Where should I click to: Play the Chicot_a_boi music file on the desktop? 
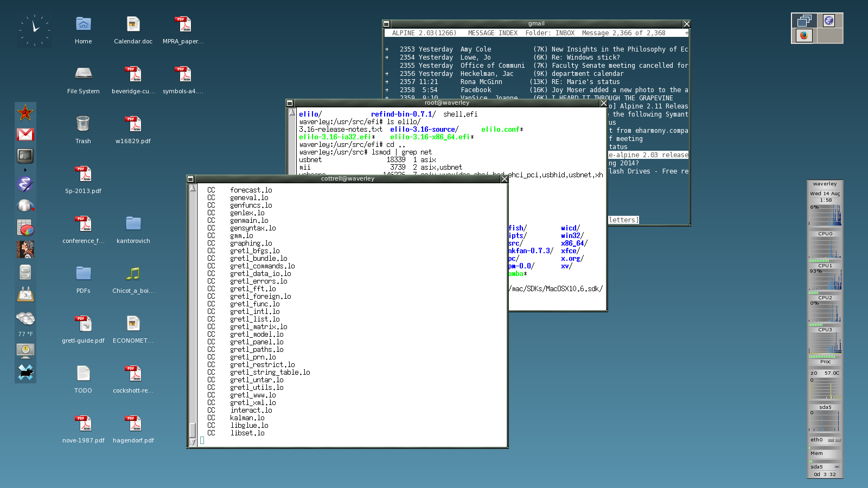pos(132,274)
